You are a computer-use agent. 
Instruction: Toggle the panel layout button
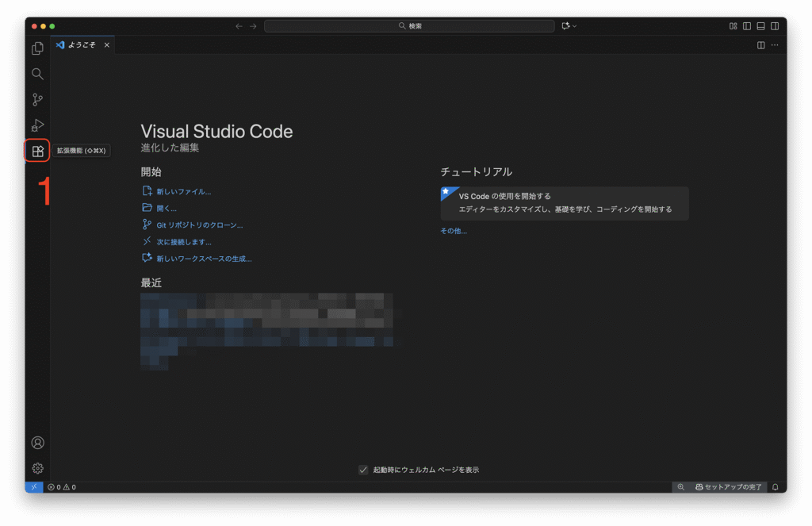point(760,26)
